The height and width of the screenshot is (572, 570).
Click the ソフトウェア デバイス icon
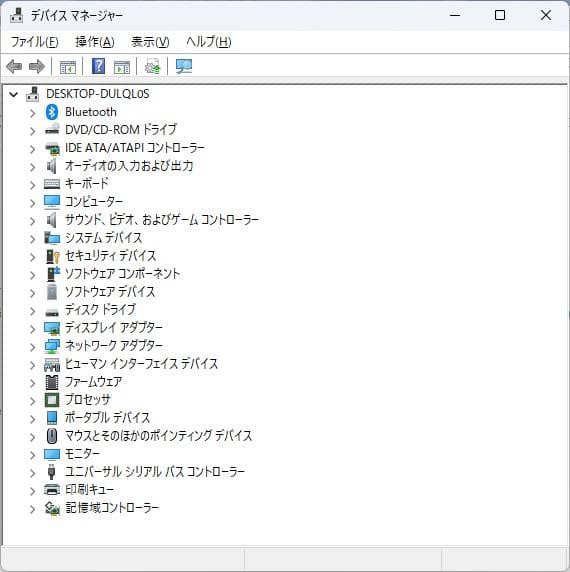(52, 292)
